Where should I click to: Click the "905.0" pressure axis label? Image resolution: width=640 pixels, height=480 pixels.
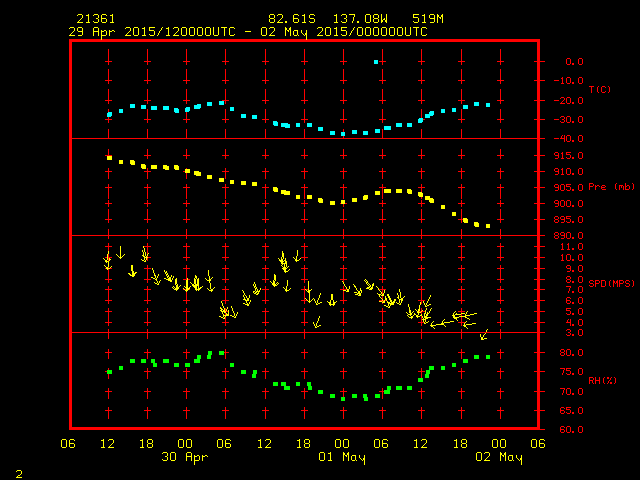pos(569,187)
